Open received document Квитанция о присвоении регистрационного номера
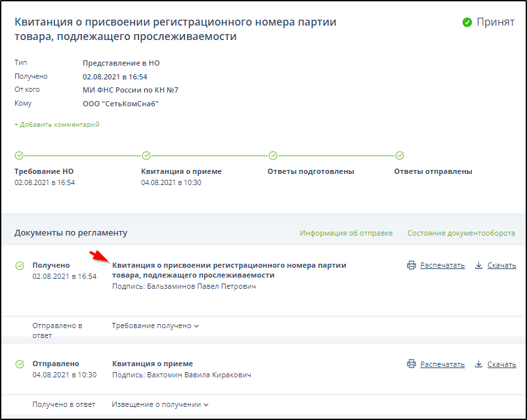Screen dimensions: 527x420 [229, 270]
